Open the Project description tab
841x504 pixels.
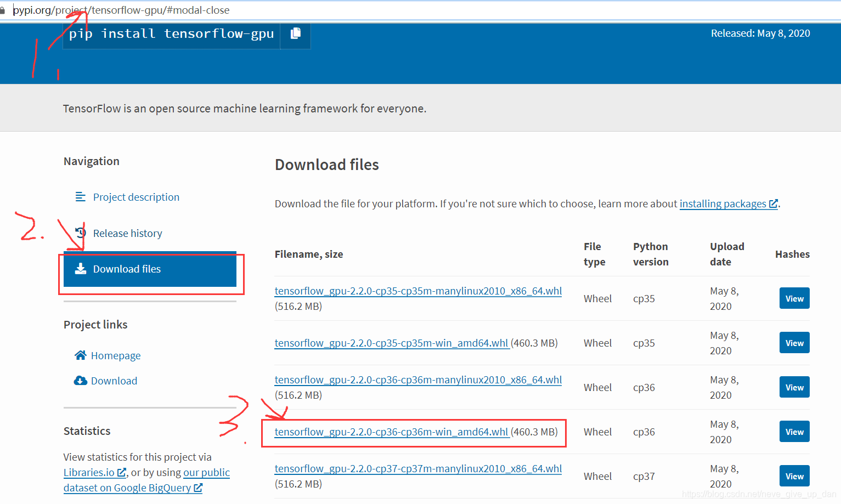pos(136,197)
